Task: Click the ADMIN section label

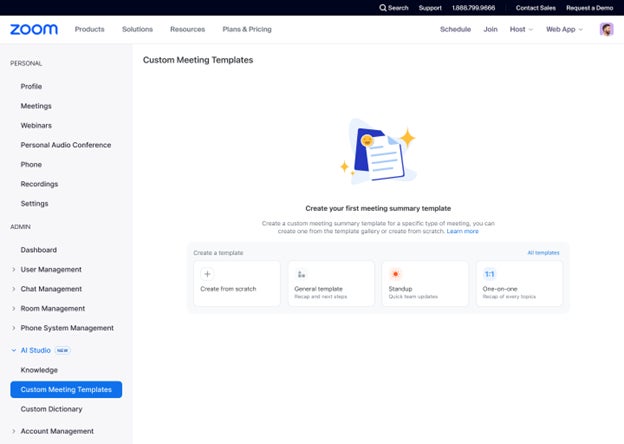Action: [x=20, y=227]
